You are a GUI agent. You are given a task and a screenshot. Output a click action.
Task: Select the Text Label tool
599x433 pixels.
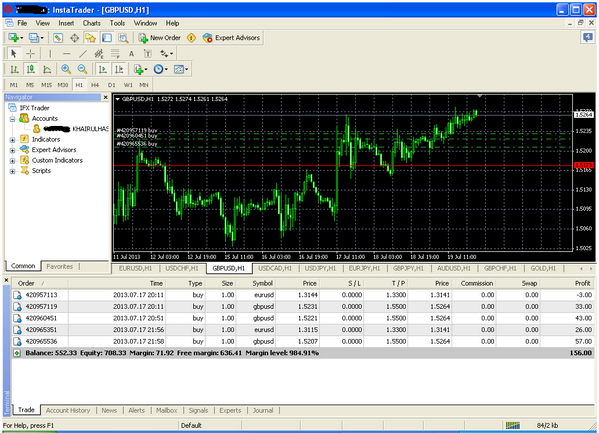click(147, 54)
